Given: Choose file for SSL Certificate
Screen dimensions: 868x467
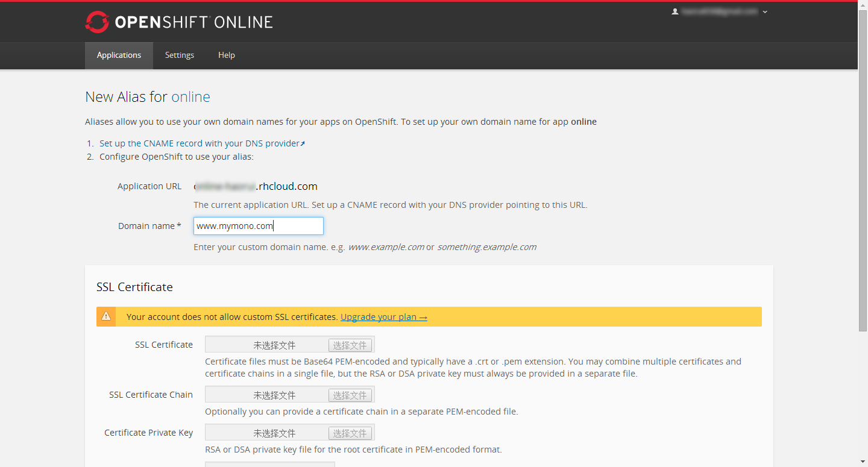Looking at the screenshot, I should coord(350,345).
